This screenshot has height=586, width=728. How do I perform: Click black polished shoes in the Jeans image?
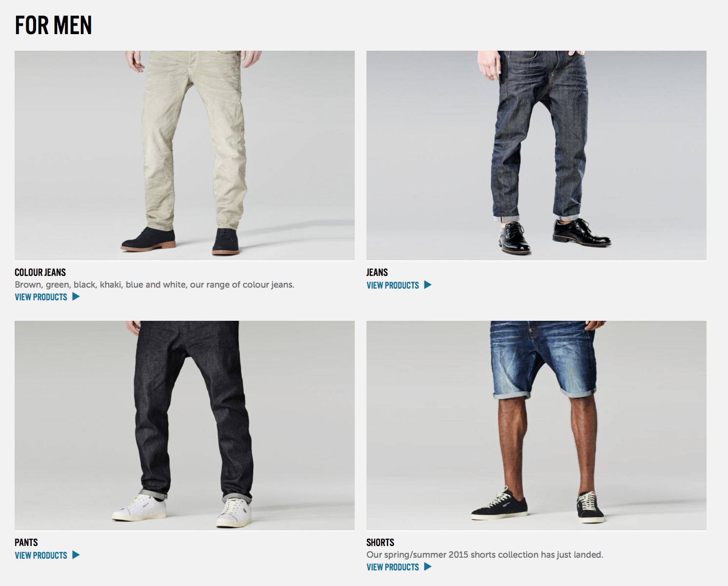pos(555,236)
